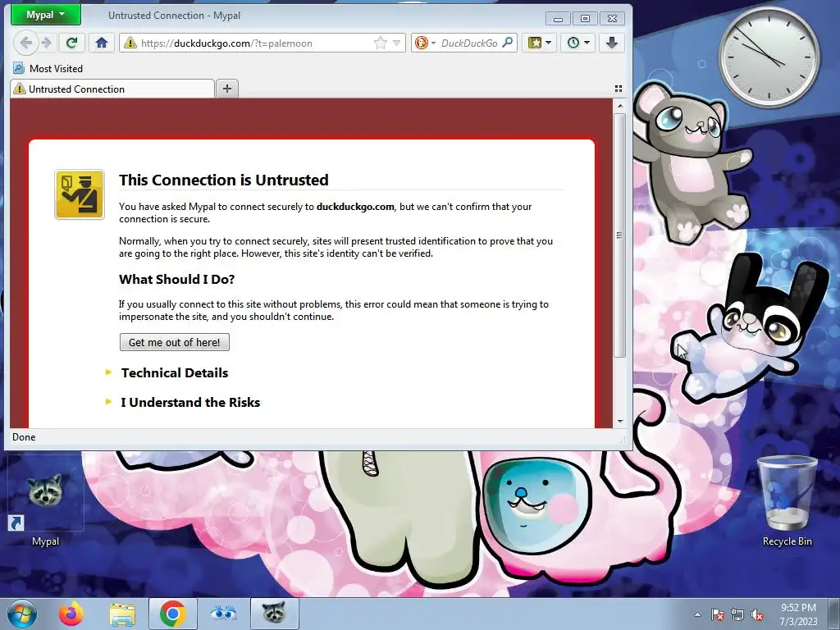The height and width of the screenshot is (630, 840).
Task: Click the Get me out of here! button
Action: (x=175, y=342)
